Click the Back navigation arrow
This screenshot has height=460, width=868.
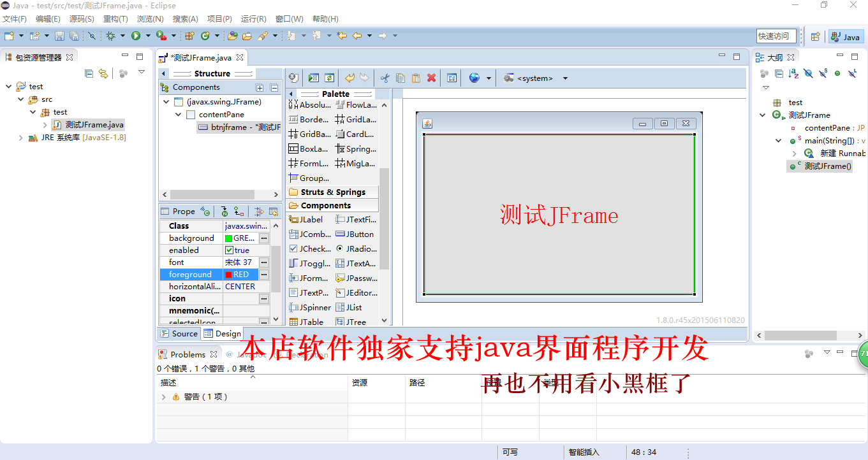point(357,36)
